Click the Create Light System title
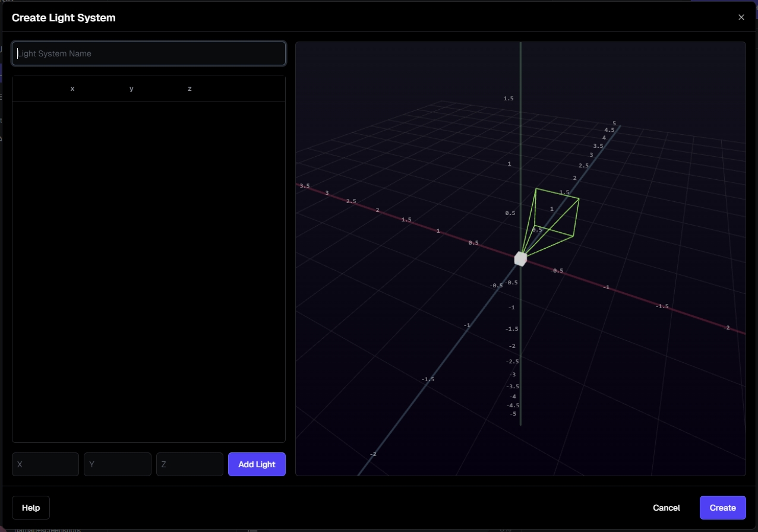 coord(64,18)
